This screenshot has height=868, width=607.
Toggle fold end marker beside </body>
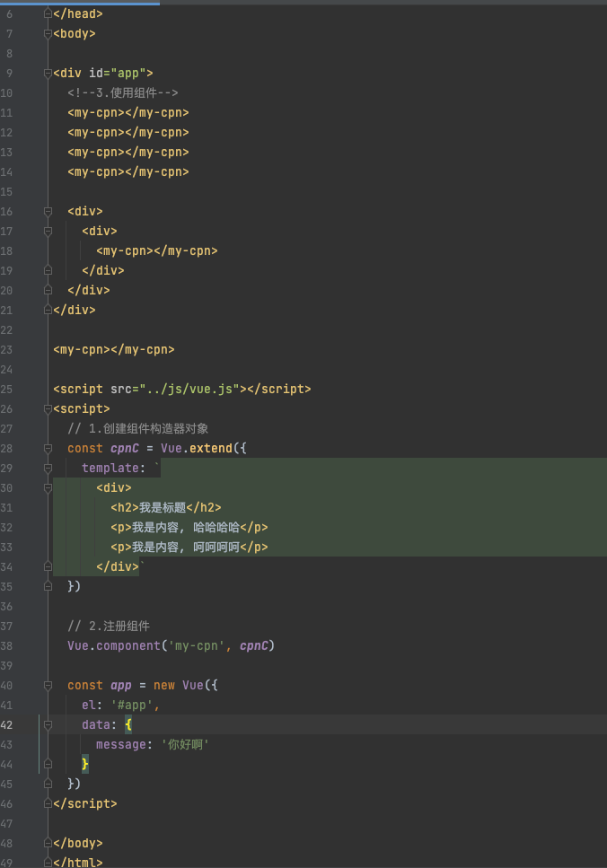(x=48, y=843)
